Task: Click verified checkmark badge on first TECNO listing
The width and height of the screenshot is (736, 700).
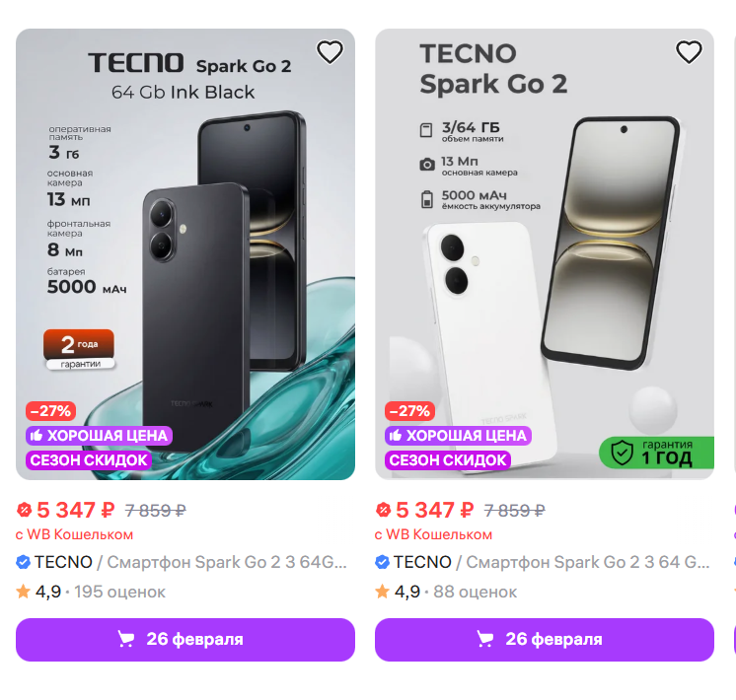Action: [x=23, y=562]
